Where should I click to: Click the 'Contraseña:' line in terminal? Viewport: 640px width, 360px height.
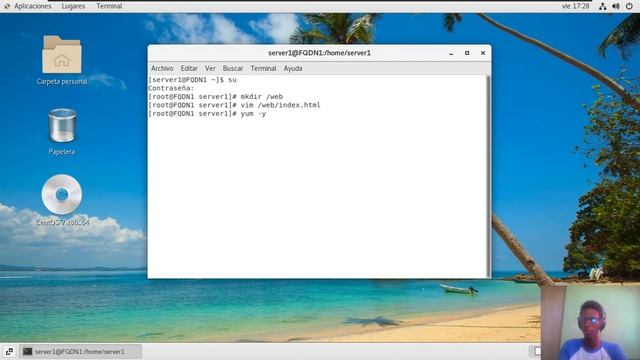(171, 88)
